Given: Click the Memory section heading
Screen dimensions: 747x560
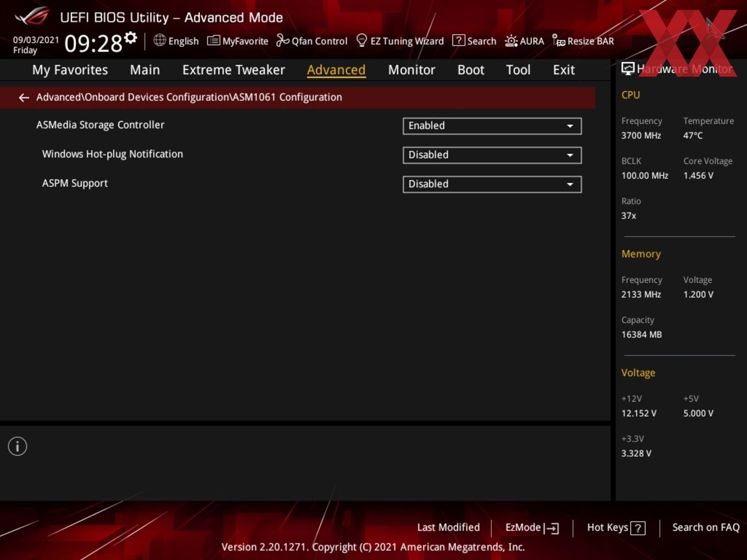Looking at the screenshot, I should (x=641, y=254).
